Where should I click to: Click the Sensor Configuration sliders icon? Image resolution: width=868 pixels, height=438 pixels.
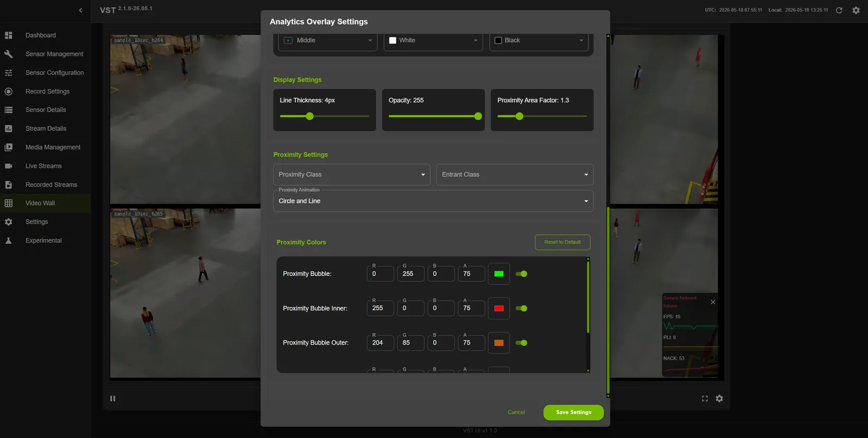(9, 73)
